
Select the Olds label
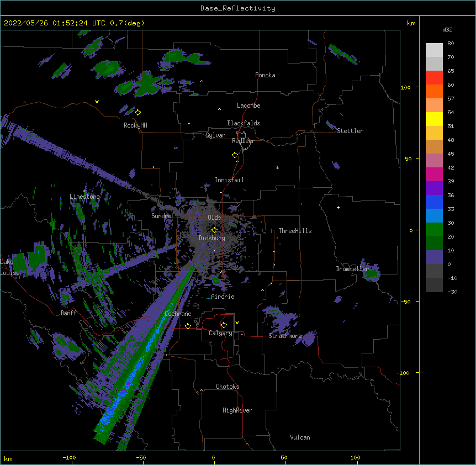[214, 218]
